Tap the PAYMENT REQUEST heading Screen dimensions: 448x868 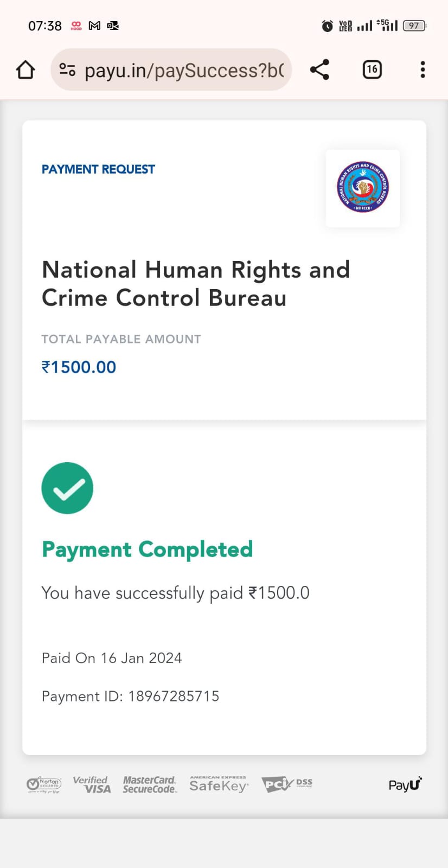click(x=98, y=169)
